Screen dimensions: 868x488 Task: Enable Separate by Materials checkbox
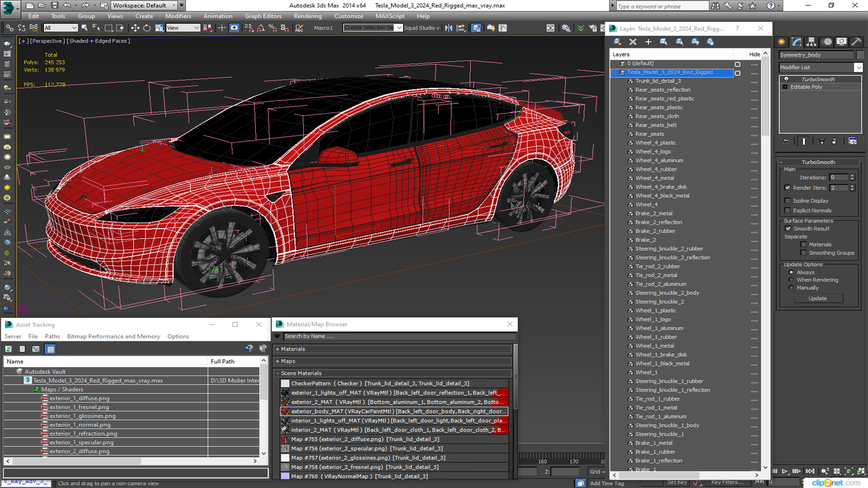click(803, 244)
